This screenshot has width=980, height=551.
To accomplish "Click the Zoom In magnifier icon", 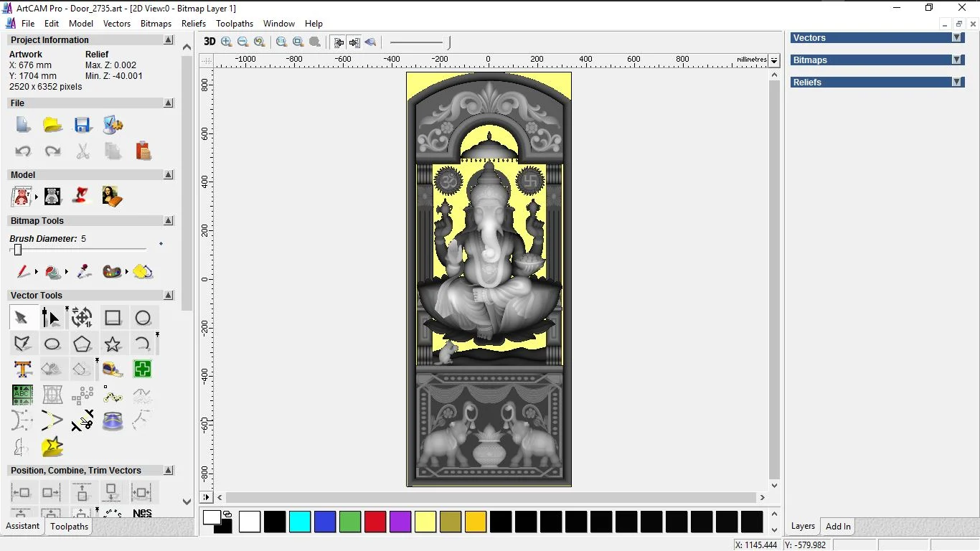I will point(227,42).
